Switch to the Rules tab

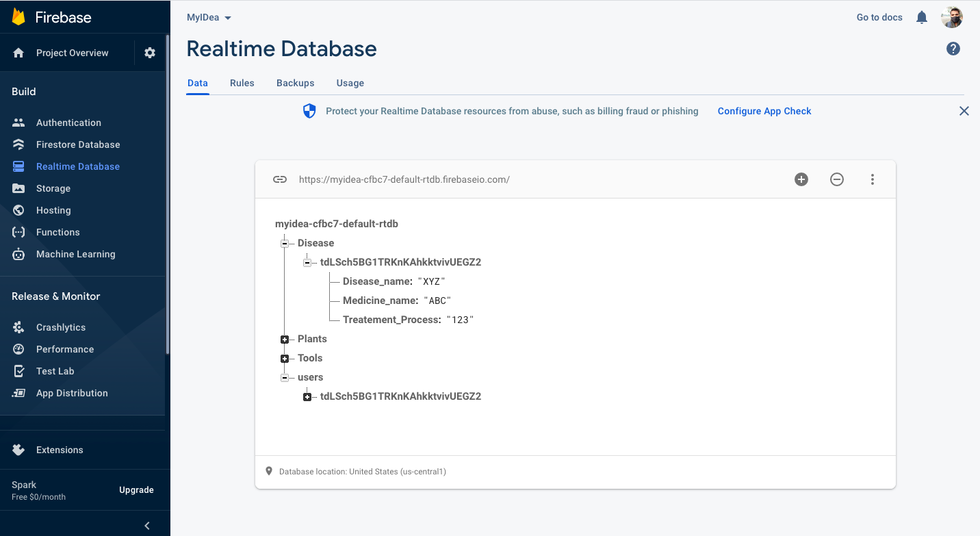242,83
